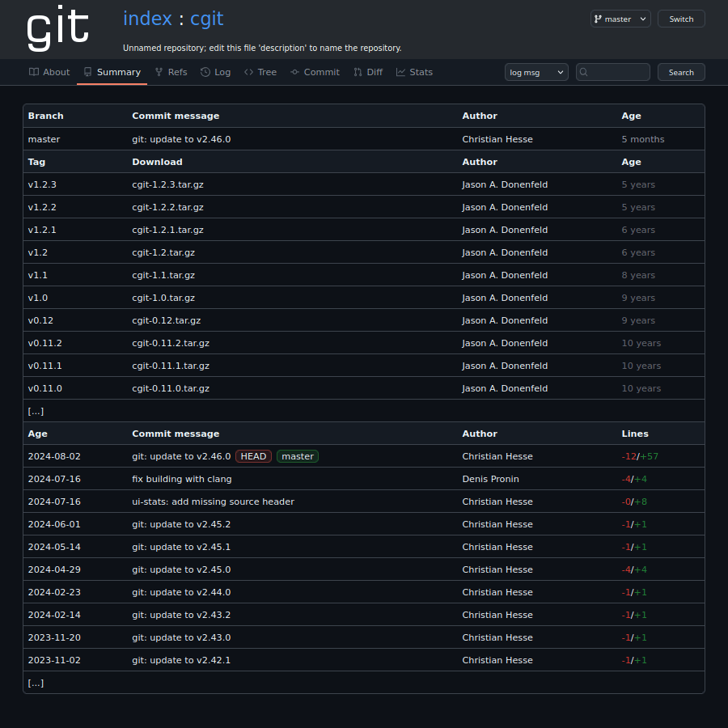Open tag v1.0
This screenshot has height=728, width=728.
pyautogui.click(x=37, y=298)
